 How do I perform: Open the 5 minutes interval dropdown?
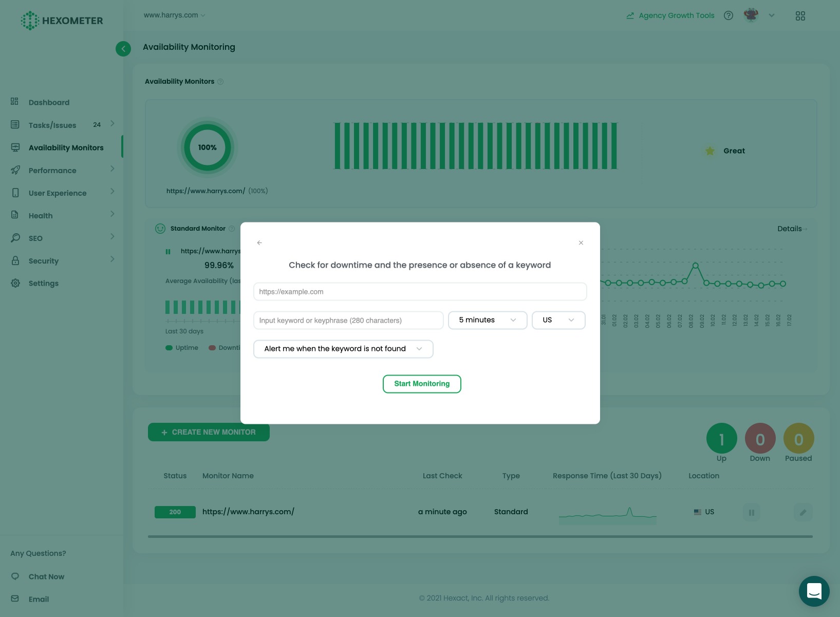[488, 320]
